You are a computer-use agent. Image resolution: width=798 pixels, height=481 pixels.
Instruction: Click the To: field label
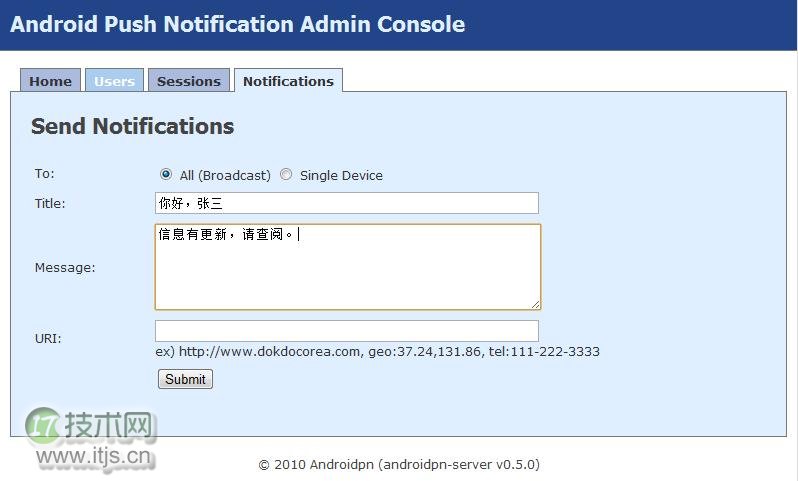click(44, 174)
